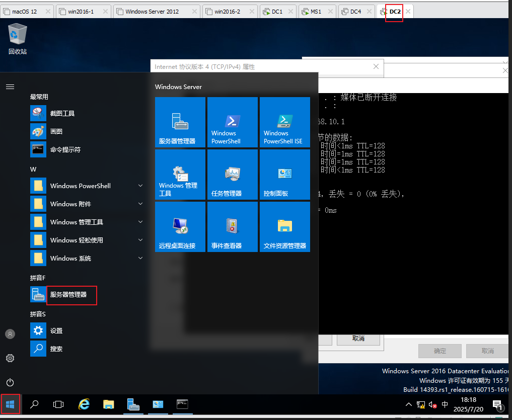Launch the 任务管理器 tile
The width and height of the screenshot is (512, 420).
(233, 174)
